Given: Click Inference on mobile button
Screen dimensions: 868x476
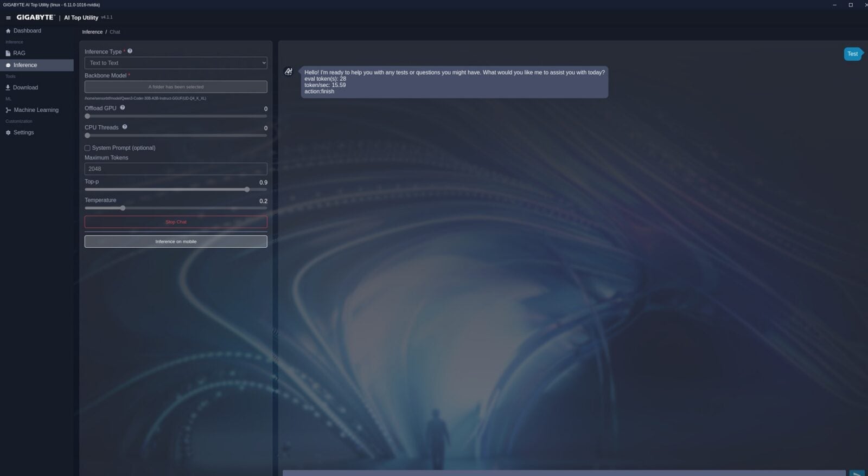Looking at the screenshot, I should 176,241.
